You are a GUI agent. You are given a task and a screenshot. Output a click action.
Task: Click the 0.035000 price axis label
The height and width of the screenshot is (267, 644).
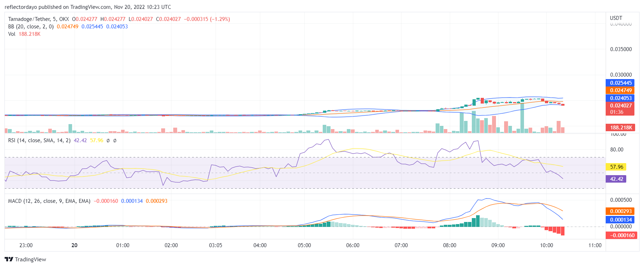point(621,49)
